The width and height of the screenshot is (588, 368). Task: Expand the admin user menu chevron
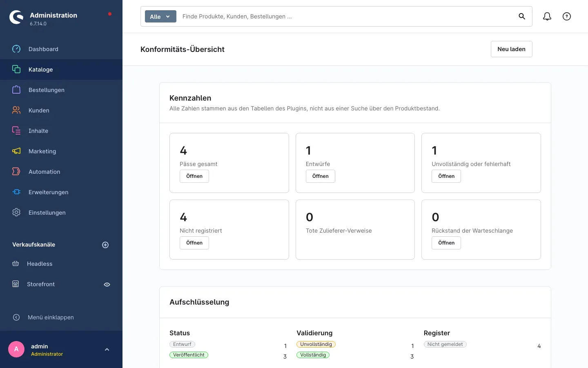pyautogui.click(x=107, y=350)
